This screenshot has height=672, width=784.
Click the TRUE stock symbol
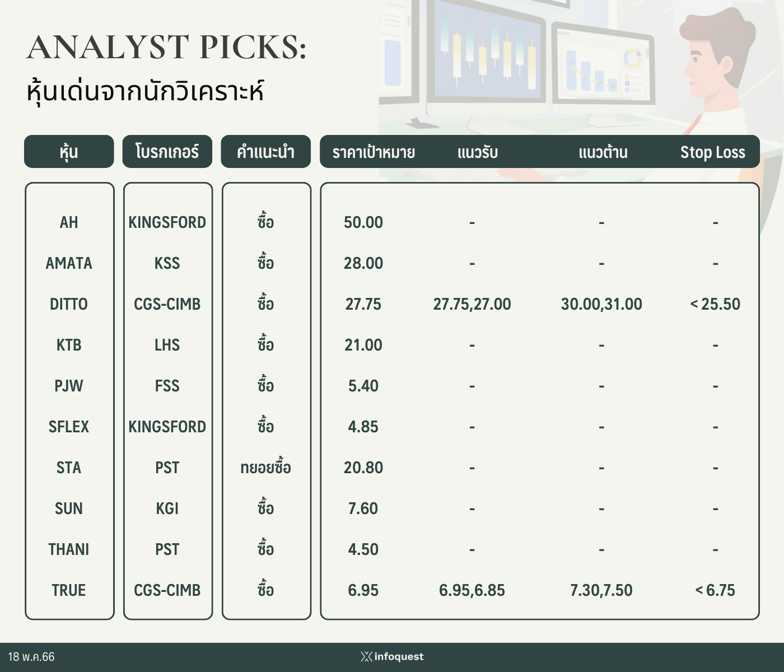[69, 590]
